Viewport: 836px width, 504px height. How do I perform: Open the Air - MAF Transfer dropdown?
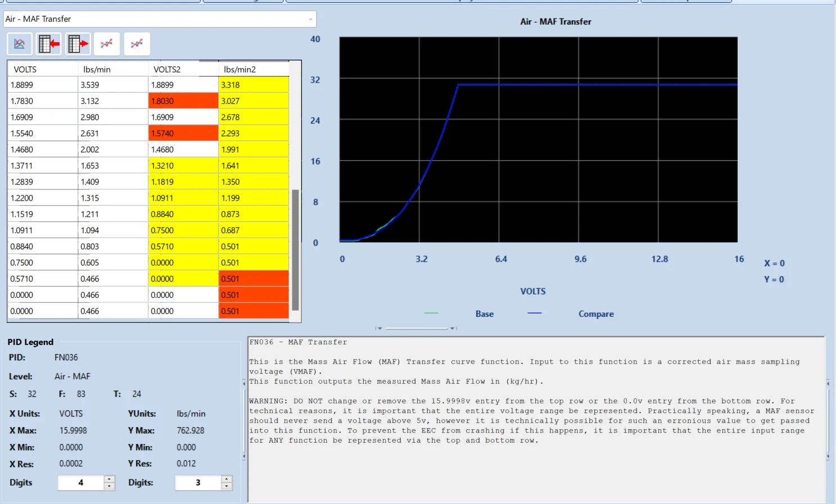[160, 19]
